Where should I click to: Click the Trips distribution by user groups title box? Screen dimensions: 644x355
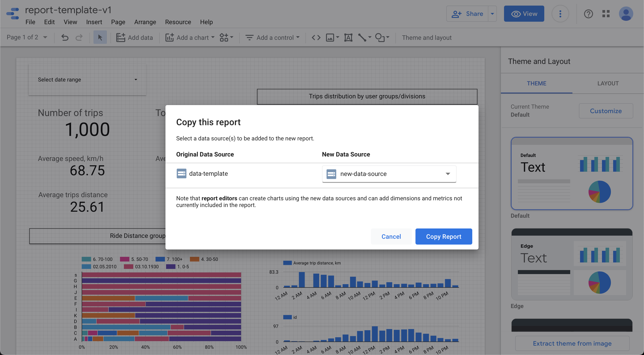pos(367,97)
